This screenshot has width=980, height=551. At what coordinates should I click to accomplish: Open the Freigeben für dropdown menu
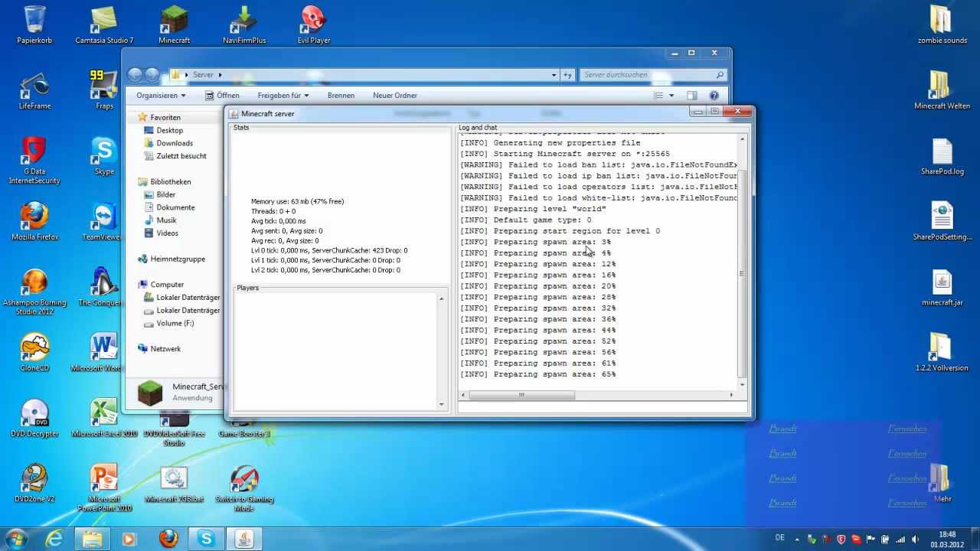(283, 96)
